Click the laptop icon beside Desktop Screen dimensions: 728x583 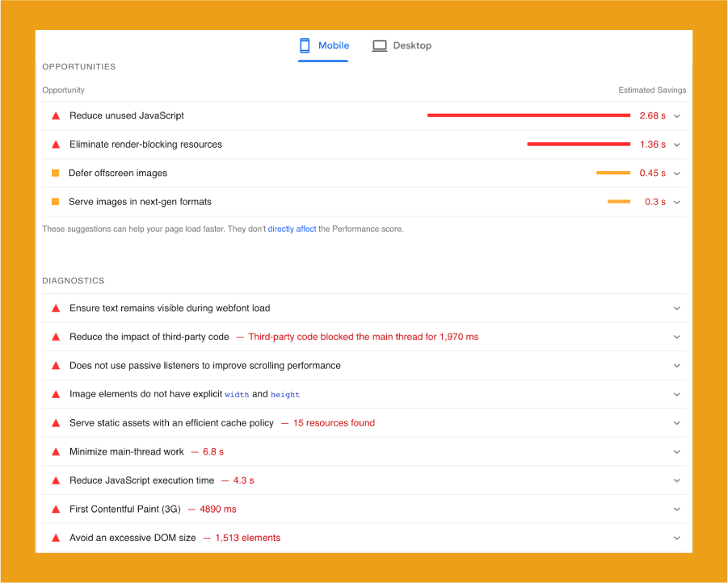(x=379, y=46)
